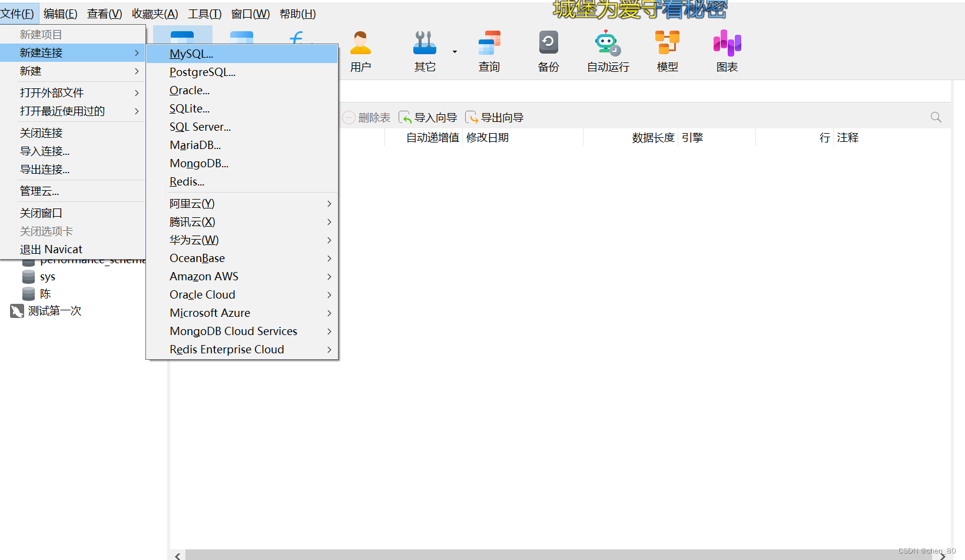Open the 查看(V) menu

(x=105, y=14)
